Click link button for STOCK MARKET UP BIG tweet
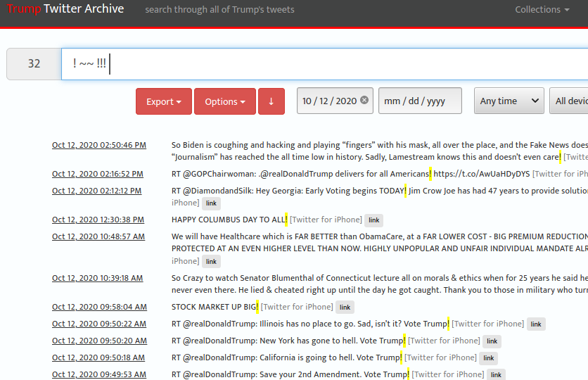588x380 pixels. click(345, 308)
